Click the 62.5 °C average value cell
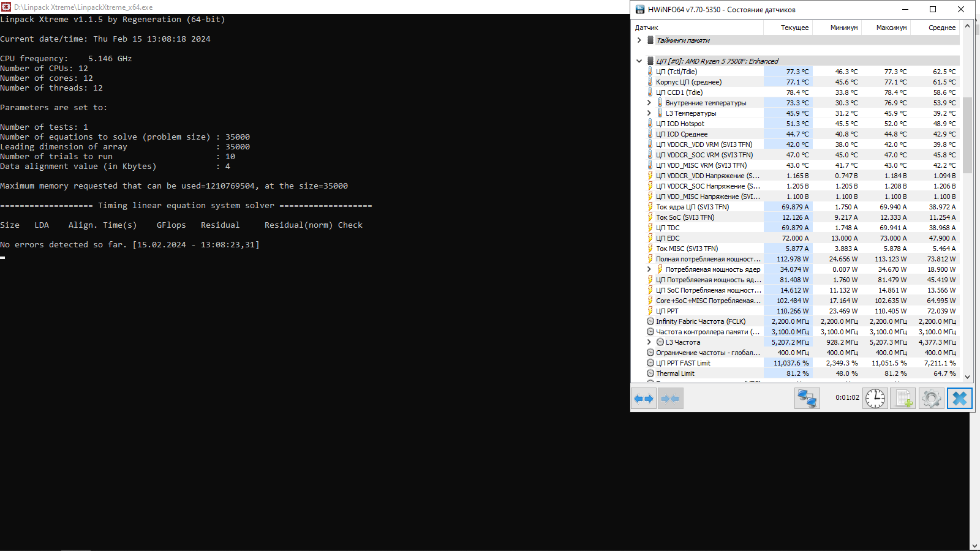 935,72
